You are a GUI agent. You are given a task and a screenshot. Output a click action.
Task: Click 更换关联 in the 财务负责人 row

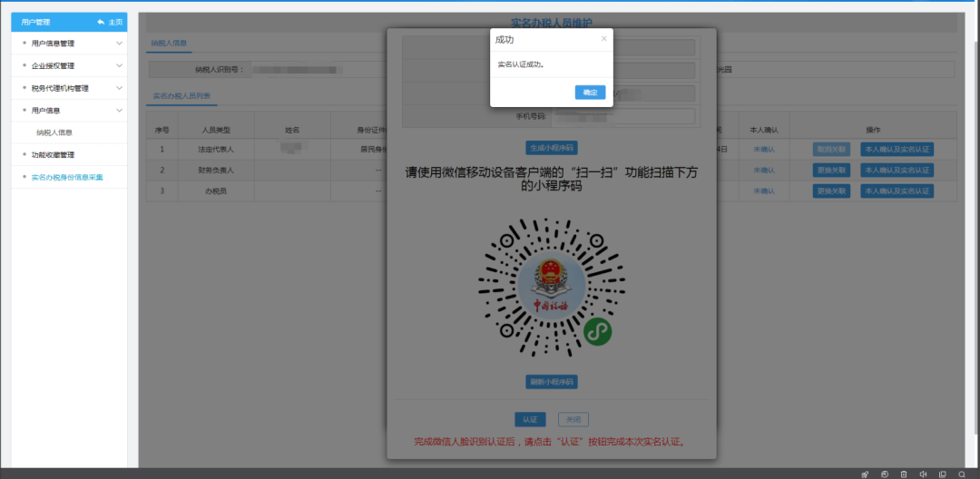pyautogui.click(x=831, y=170)
